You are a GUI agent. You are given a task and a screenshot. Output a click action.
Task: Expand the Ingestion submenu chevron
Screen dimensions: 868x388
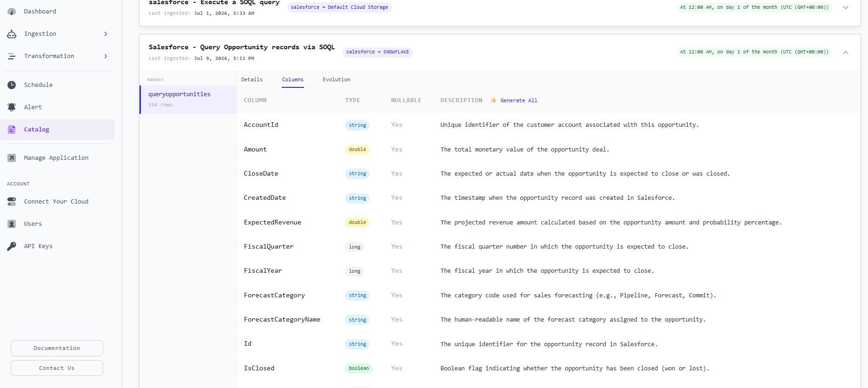pos(106,34)
